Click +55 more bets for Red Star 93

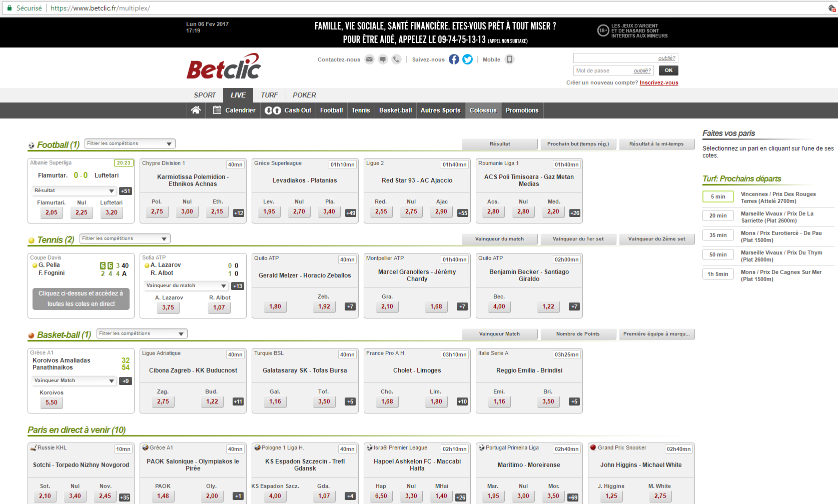coord(463,213)
